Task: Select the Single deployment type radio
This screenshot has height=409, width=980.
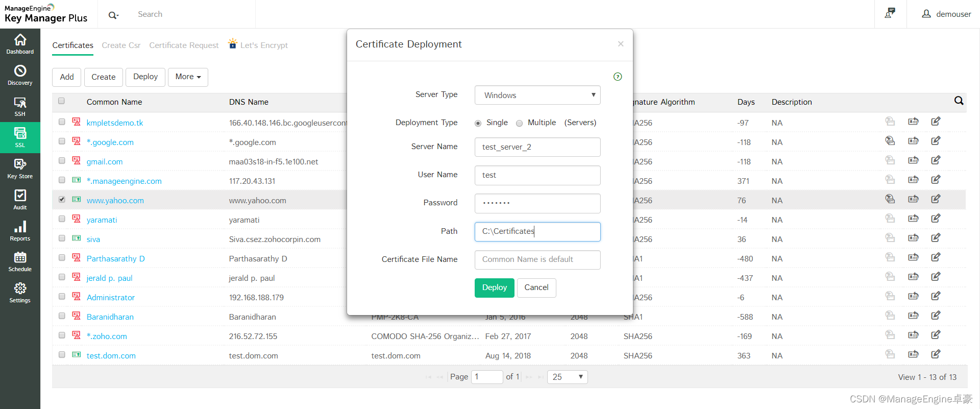Action: (x=478, y=123)
